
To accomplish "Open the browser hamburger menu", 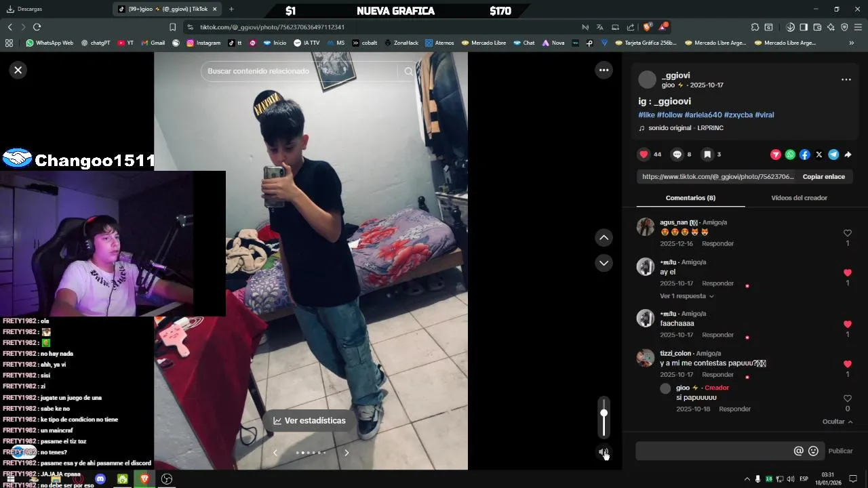I will [x=858, y=27].
